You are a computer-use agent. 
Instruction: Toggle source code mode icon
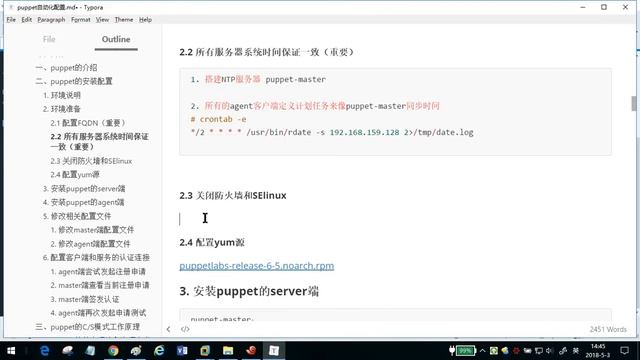tap(185, 329)
